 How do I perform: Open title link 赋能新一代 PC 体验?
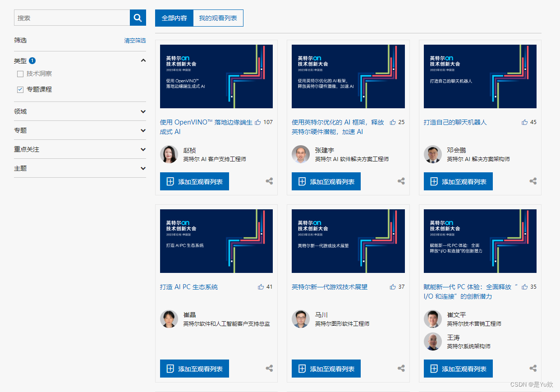click(471, 292)
